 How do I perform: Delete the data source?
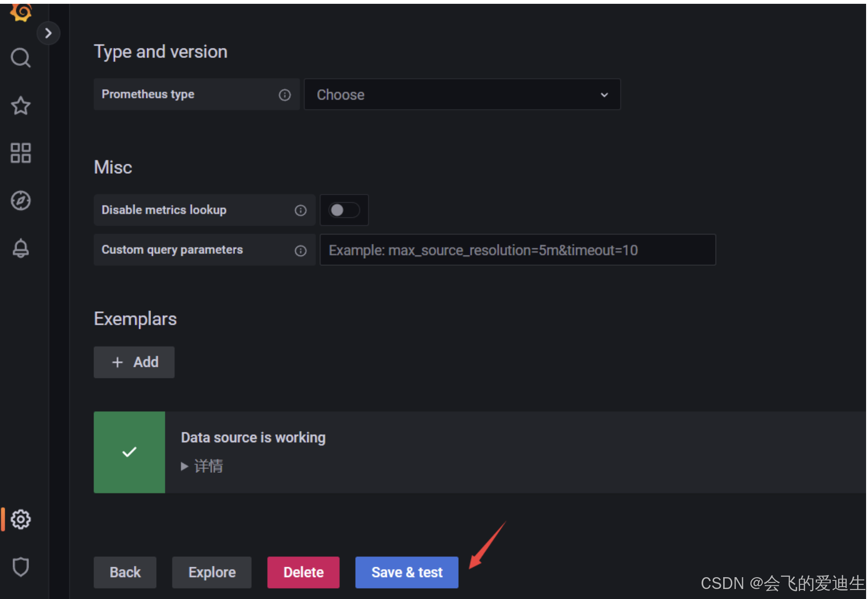point(303,572)
